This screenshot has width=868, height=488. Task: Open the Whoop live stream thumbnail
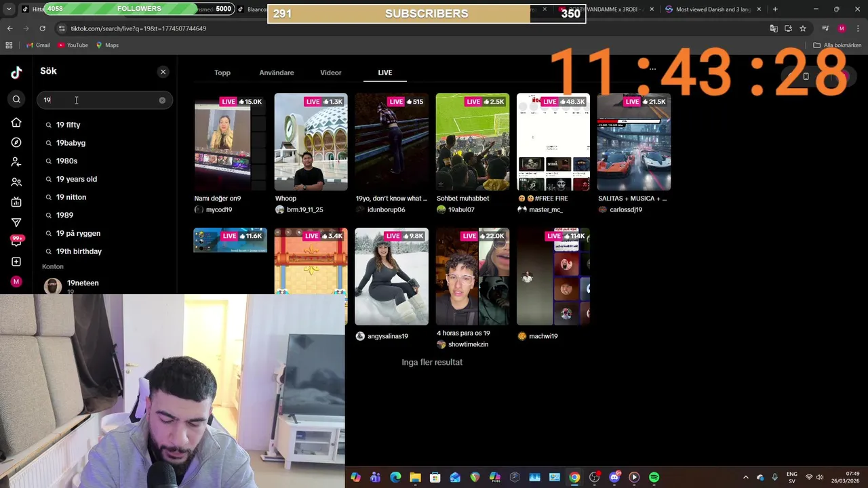(311, 142)
